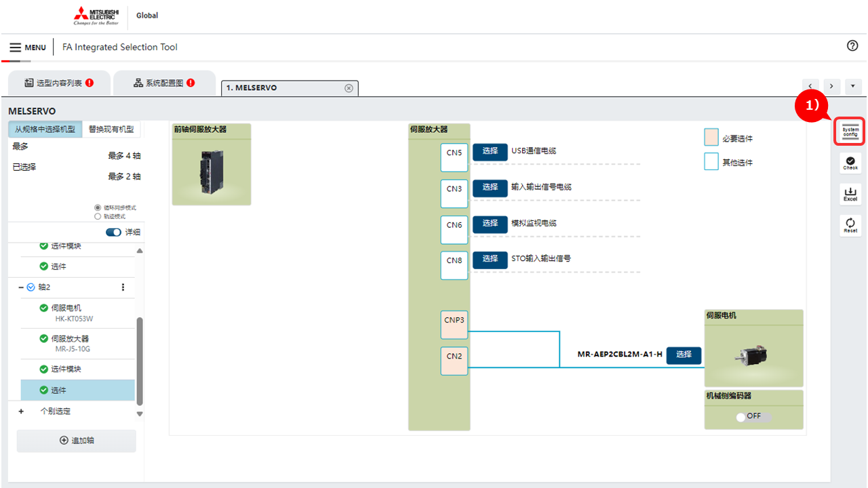Open the help question mark icon

click(852, 45)
